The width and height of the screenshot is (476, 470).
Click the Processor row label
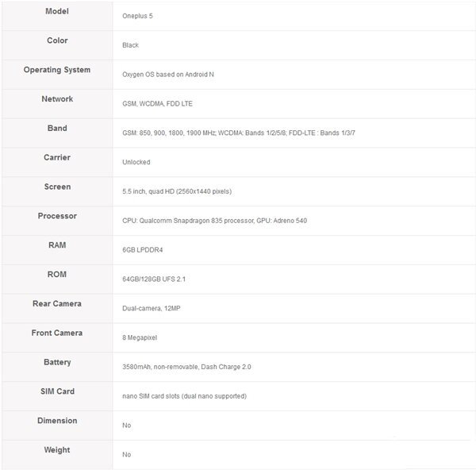pos(56,216)
